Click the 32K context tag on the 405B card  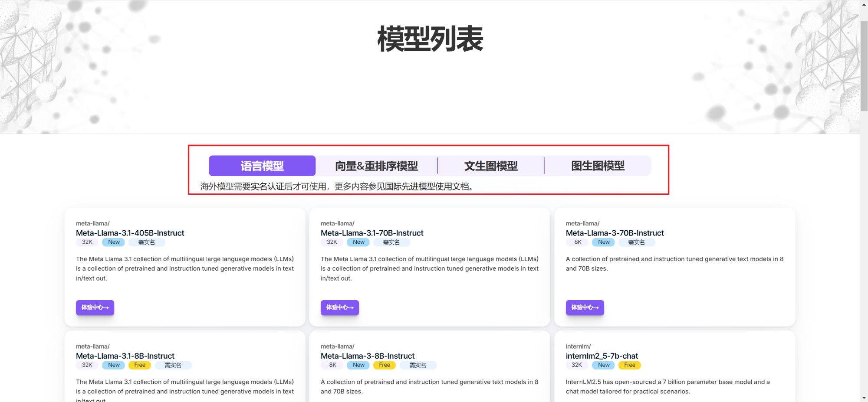pos(86,242)
